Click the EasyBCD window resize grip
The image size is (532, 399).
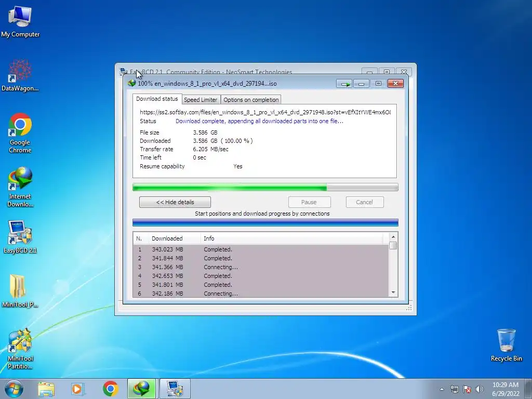pos(409,308)
